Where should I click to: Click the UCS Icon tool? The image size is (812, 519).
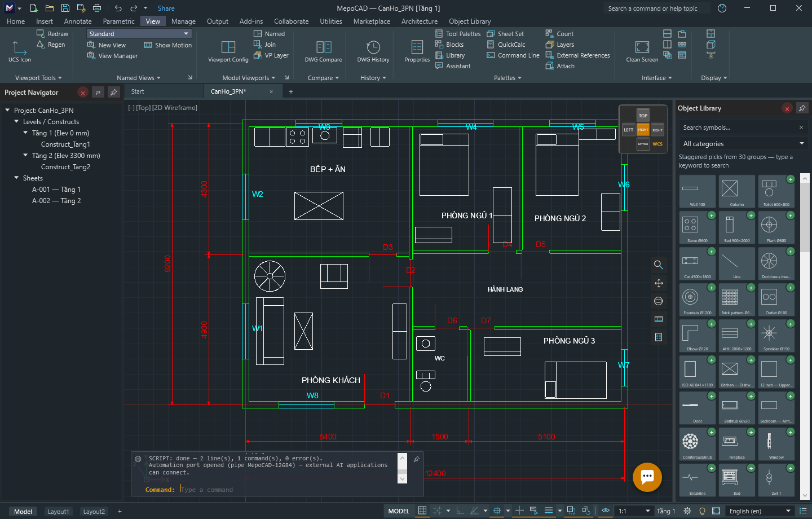pyautogui.click(x=20, y=51)
